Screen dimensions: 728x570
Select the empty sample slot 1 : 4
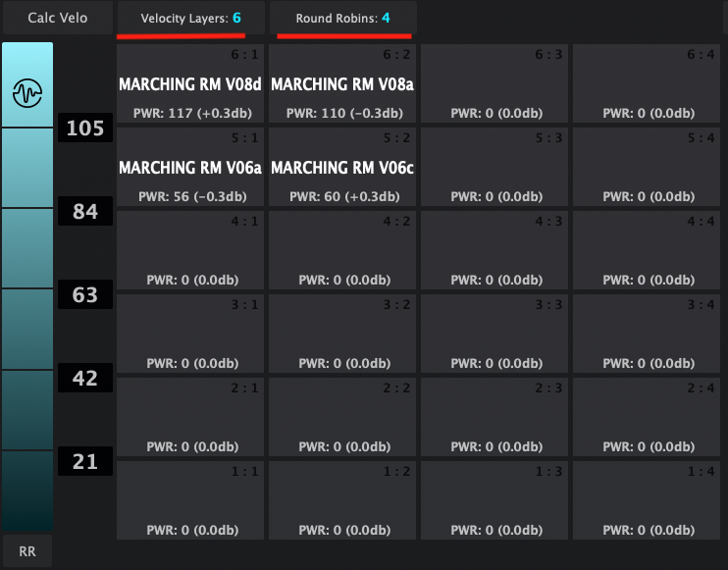[x=648, y=500]
